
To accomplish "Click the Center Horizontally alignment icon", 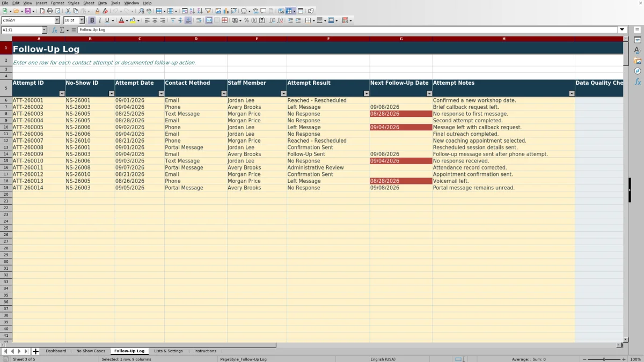I will 155,20.
